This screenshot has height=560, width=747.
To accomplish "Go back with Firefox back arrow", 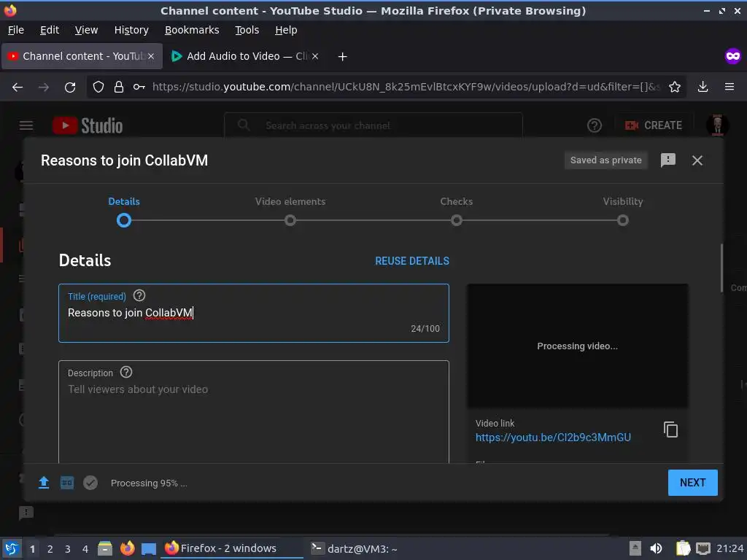I will click(18, 87).
